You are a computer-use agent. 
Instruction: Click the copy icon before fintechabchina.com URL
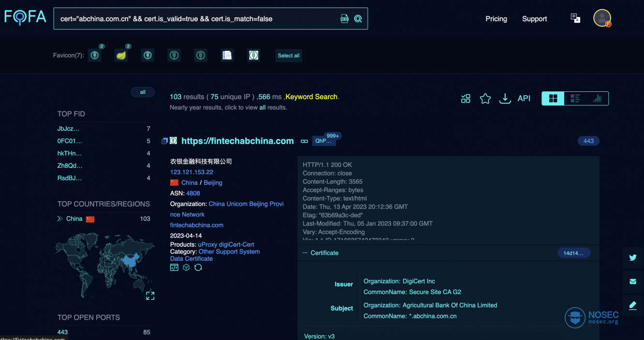(165, 141)
